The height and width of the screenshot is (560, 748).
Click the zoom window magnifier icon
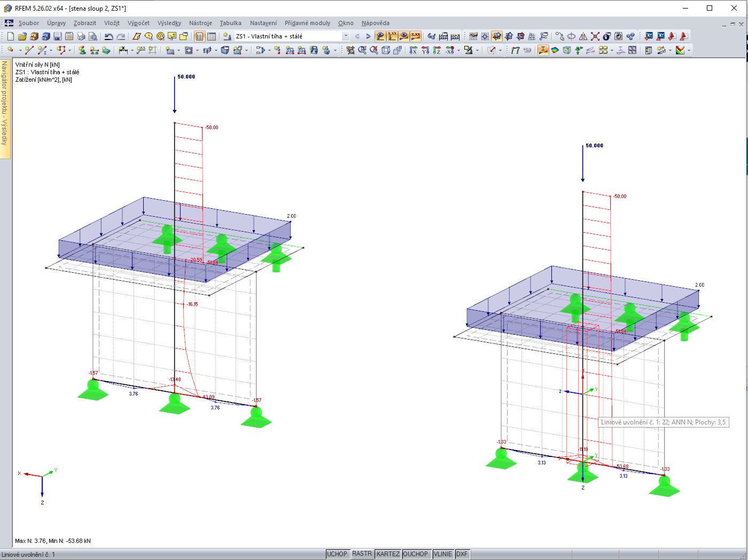[x=362, y=50]
